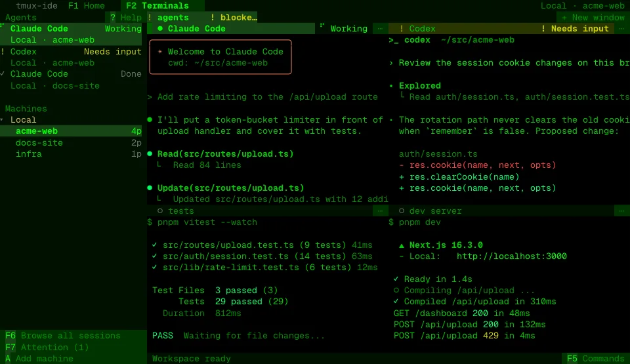This screenshot has height=364, width=630.
Task: Click the POST /api/upload 429 log line
Action: 464,336
